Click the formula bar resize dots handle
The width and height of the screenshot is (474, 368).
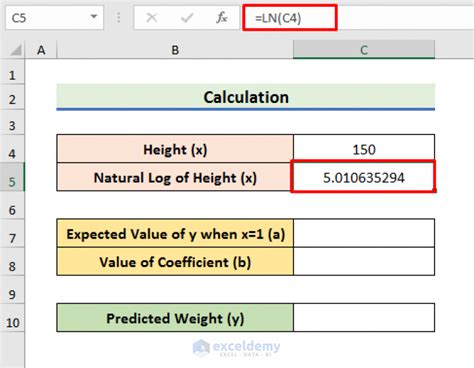(x=118, y=18)
